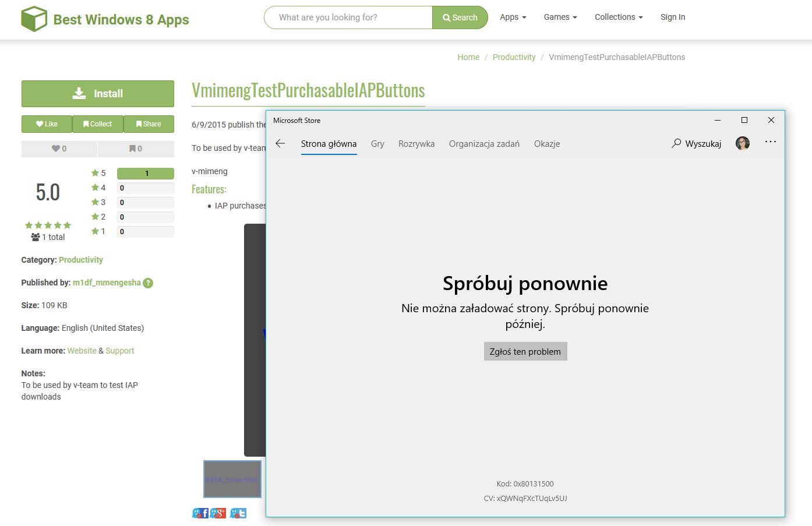Click the 5.0 average rating score

point(48,192)
